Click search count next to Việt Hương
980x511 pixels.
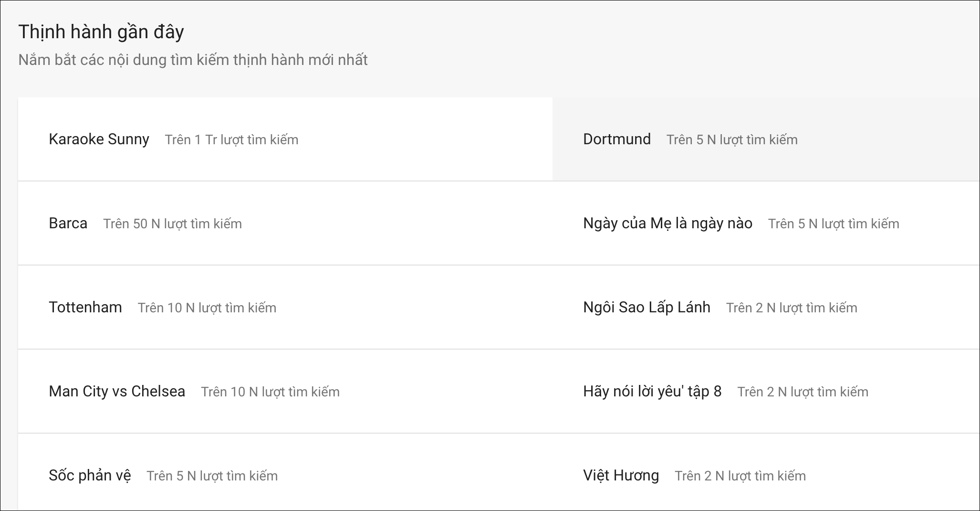point(740,476)
